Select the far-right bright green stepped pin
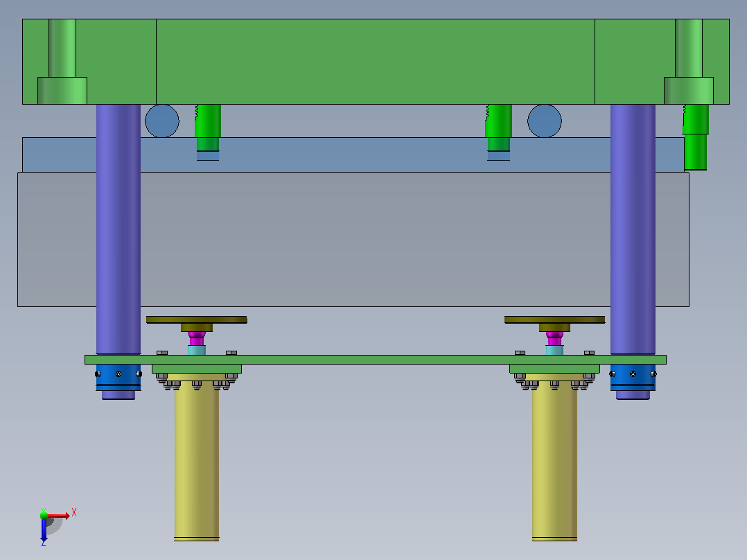This screenshot has height=560, width=747. [x=696, y=137]
